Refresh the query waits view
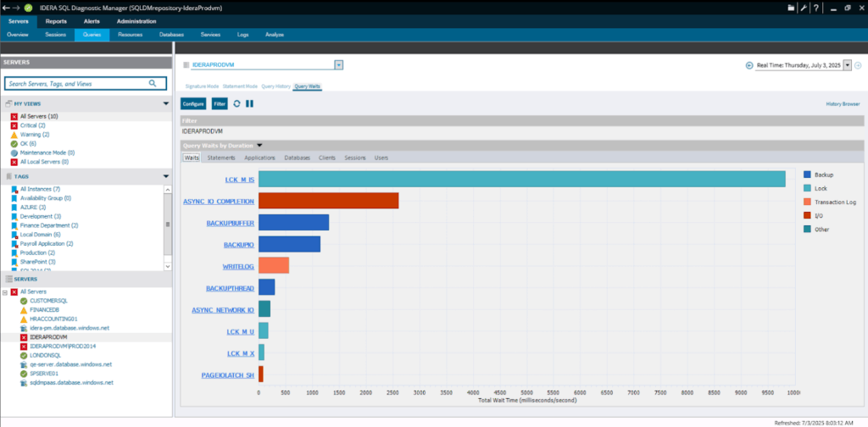The image size is (868, 427). (x=237, y=103)
